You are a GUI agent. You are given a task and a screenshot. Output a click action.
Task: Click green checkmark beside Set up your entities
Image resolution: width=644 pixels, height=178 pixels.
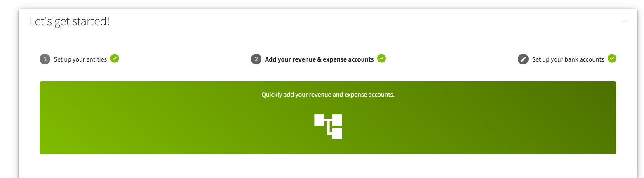[115, 59]
